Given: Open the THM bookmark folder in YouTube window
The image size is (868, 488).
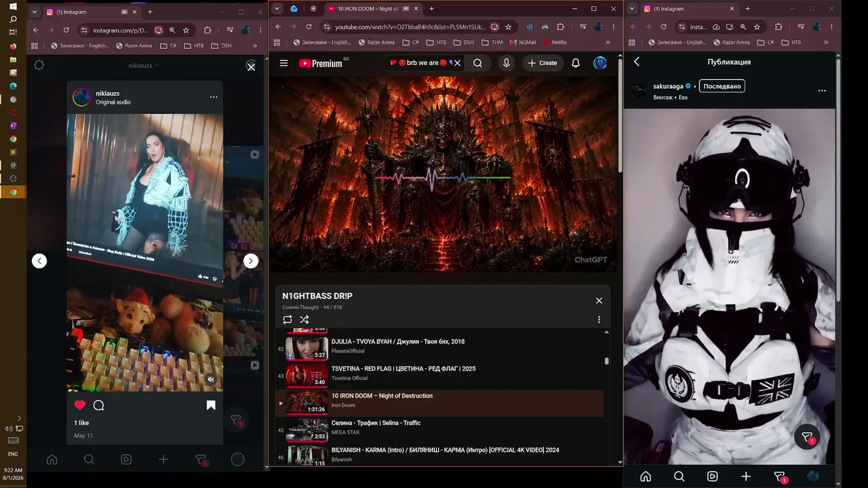Looking at the screenshot, I should click(492, 42).
